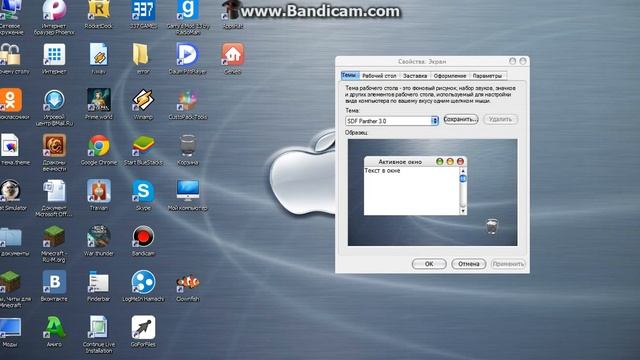Open the Finderbar shortcut
The width and height of the screenshot is (640, 360).
coord(99,282)
